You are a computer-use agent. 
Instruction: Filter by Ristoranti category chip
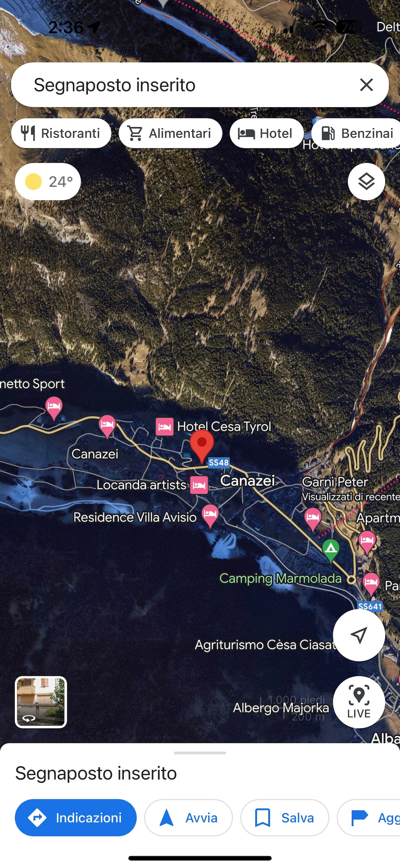click(x=61, y=133)
